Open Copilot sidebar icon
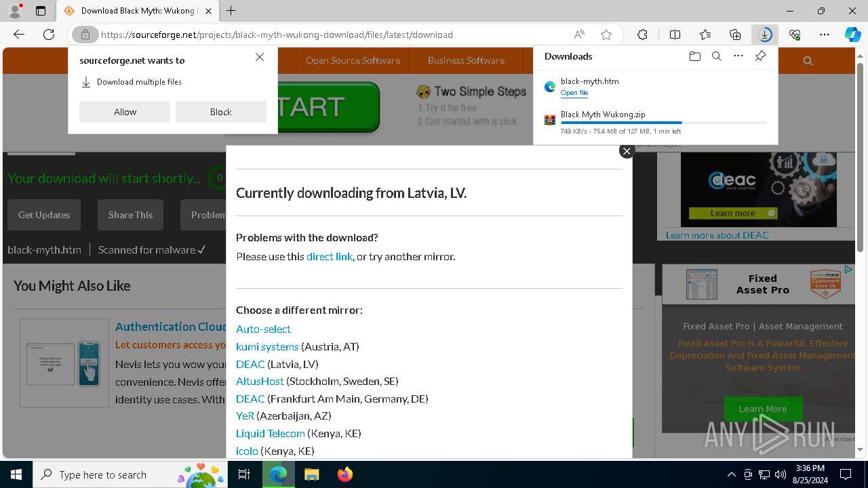The image size is (868, 488). (852, 35)
